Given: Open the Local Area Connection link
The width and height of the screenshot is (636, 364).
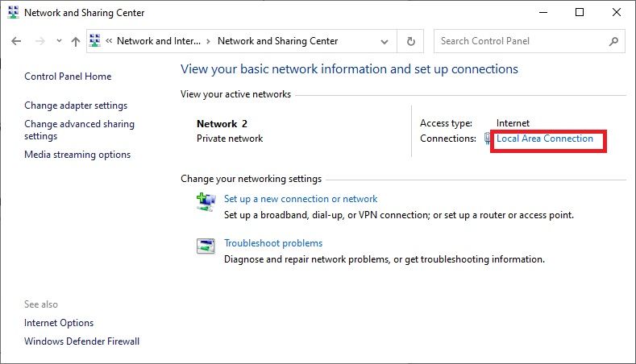Looking at the screenshot, I should click(x=545, y=139).
